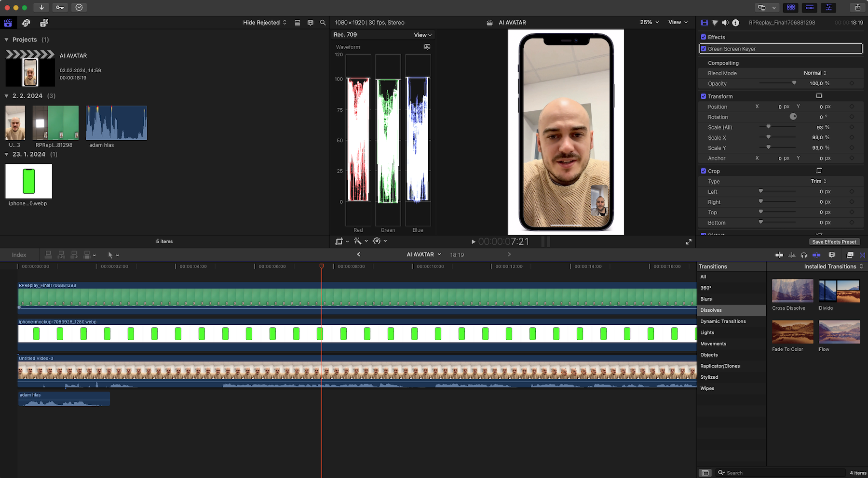Viewport: 868px width, 478px height.
Task: Open the Crop Type Trim dropdown
Action: [x=818, y=181]
